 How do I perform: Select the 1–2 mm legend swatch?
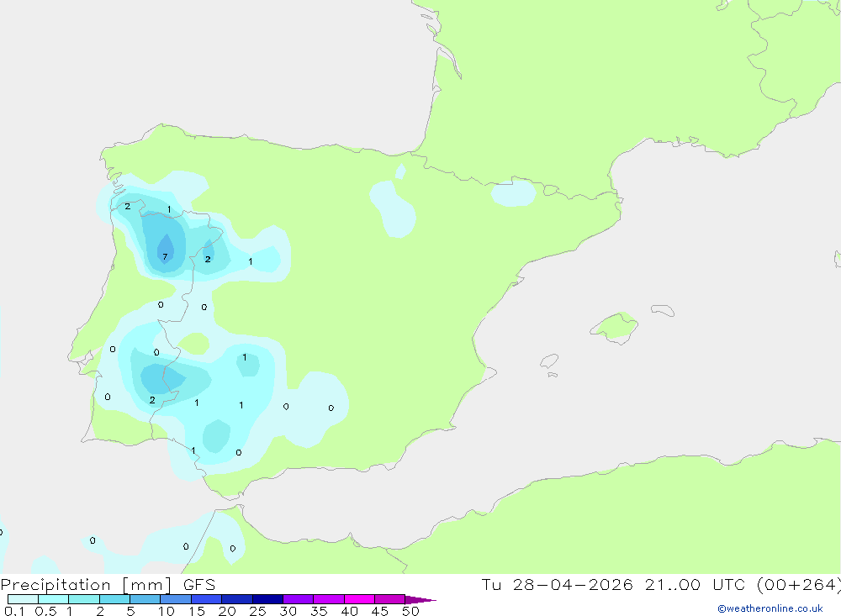[83, 599]
